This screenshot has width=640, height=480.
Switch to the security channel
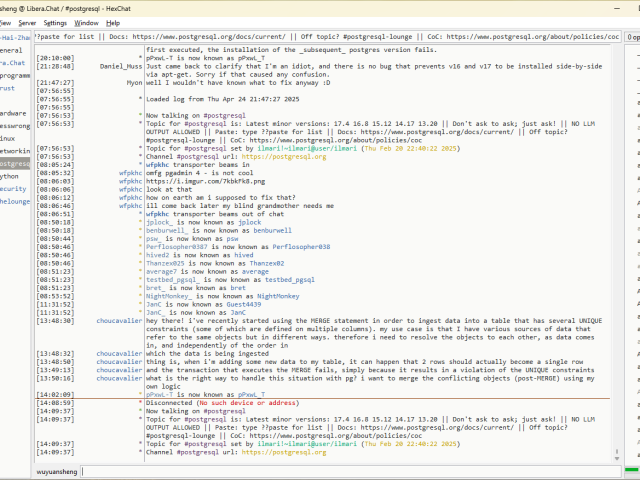pos(13,188)
